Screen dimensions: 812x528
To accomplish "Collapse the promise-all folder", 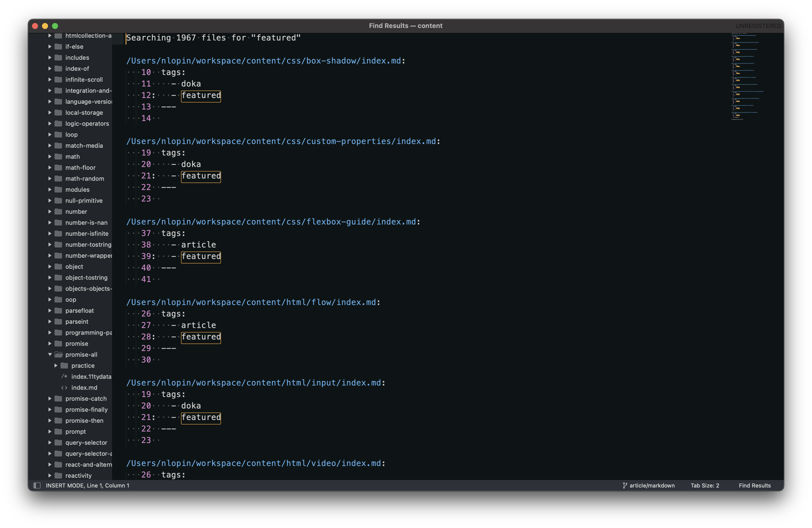I will point(50,354).
